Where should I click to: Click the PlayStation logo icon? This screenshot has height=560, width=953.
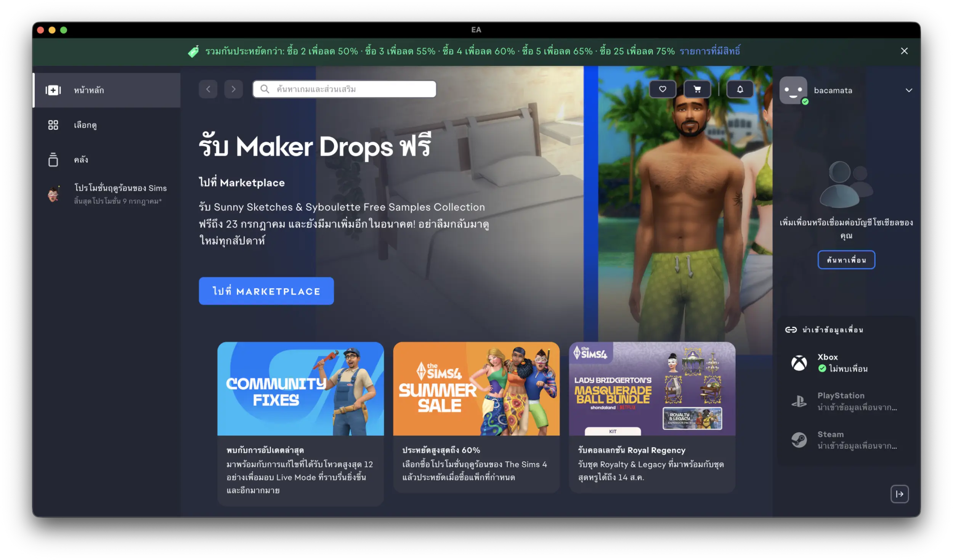(x=799, y=401)
